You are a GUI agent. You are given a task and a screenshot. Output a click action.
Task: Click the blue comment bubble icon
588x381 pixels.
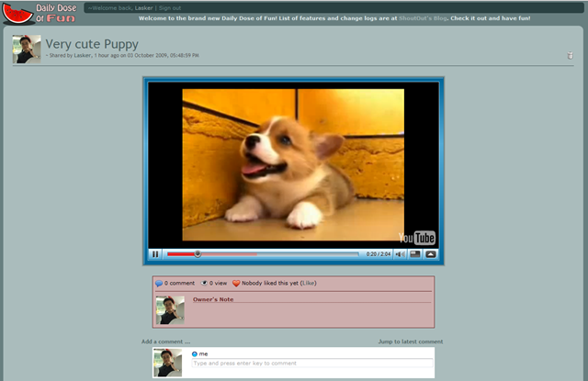tap(159, 284)
